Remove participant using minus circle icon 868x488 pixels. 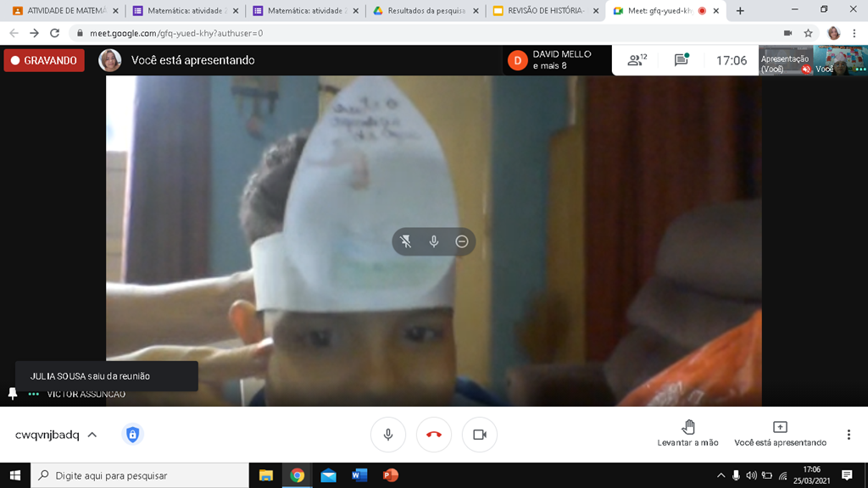tap(462, 241)
